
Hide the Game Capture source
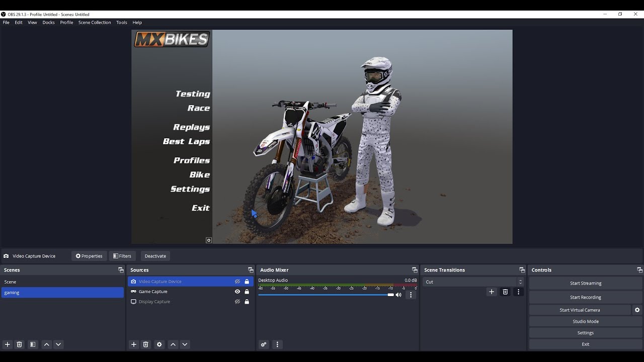click(237, 292)
